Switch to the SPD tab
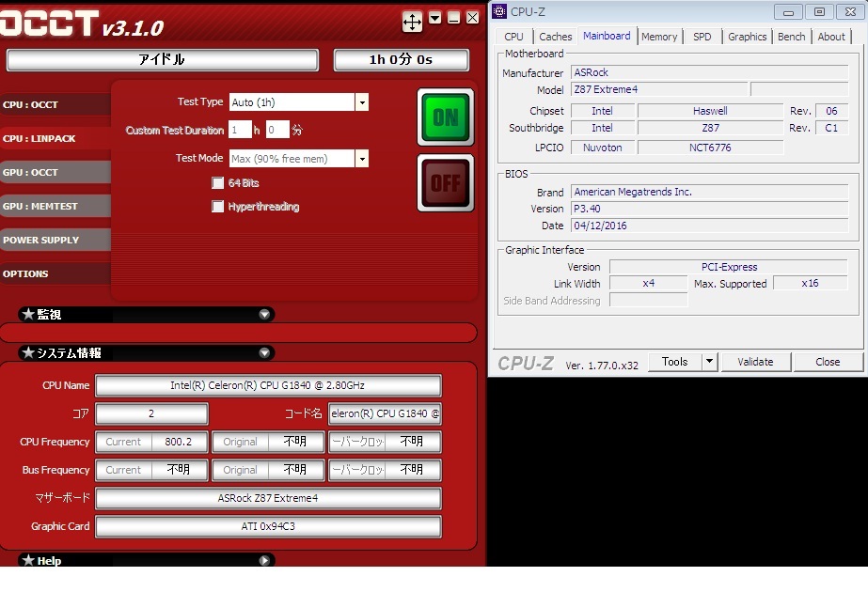Viewport: 868px width, 592px height. [x=702, y=37]
